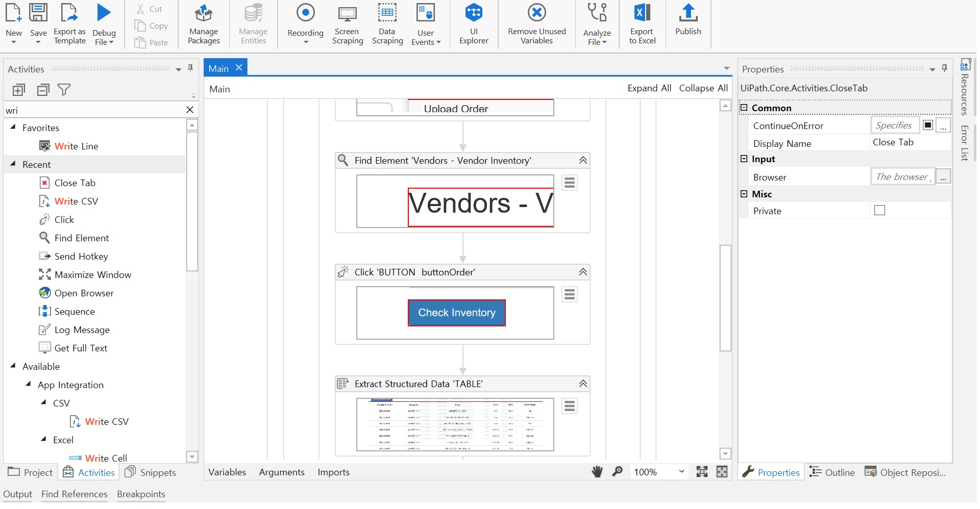980x509 pixels.
Task: Collapse the Recent group
Action: (13, 164)
